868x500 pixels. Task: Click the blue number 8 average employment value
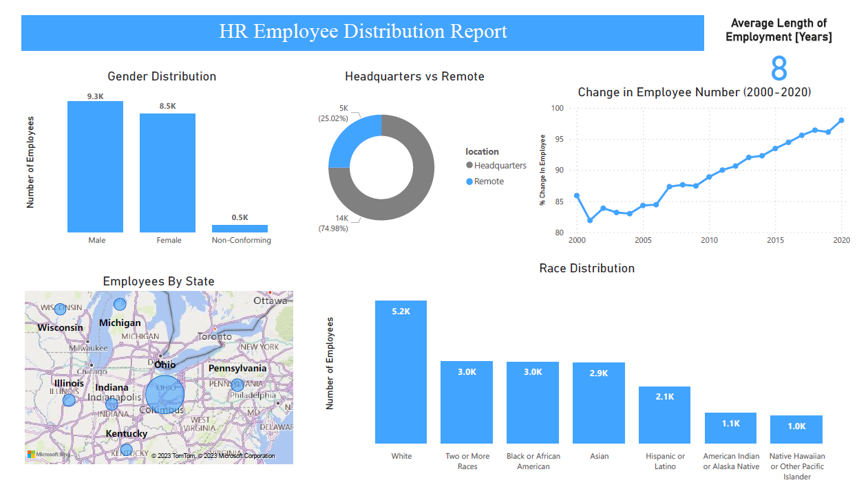click(779, 67)
